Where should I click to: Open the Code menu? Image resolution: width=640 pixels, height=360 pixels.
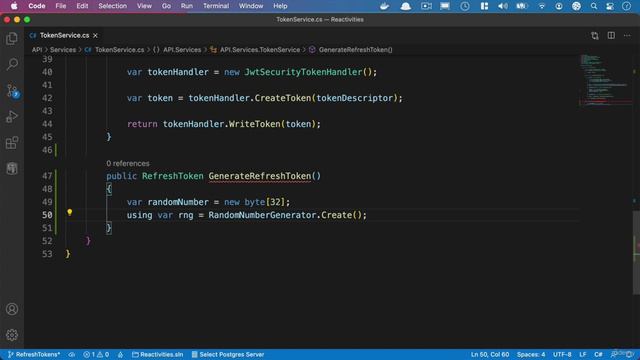click(37, 6)
